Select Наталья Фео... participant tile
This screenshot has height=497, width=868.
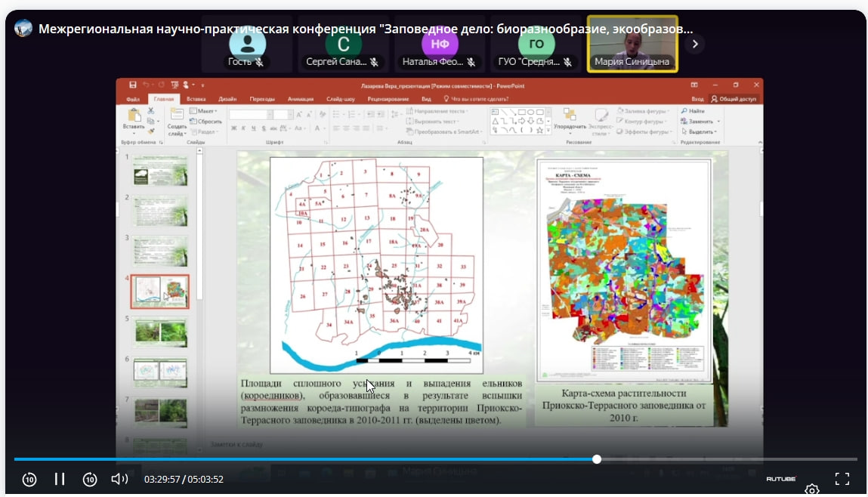(440, 45)
